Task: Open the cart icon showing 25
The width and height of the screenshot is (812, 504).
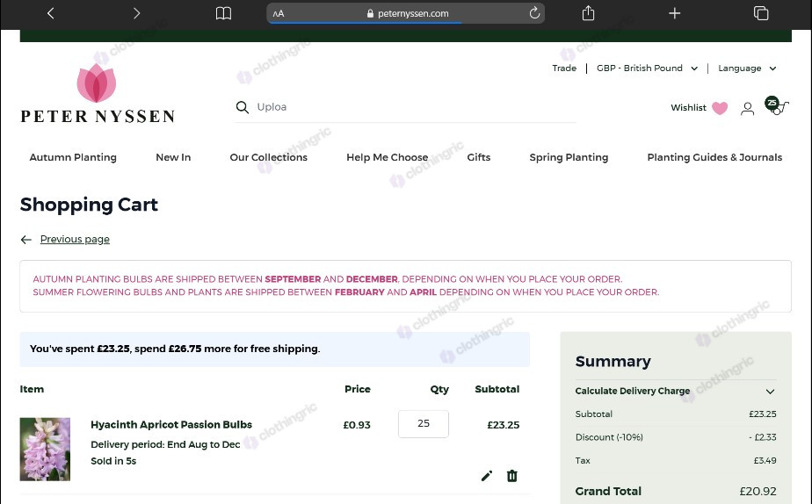Action: coord(776,105)
